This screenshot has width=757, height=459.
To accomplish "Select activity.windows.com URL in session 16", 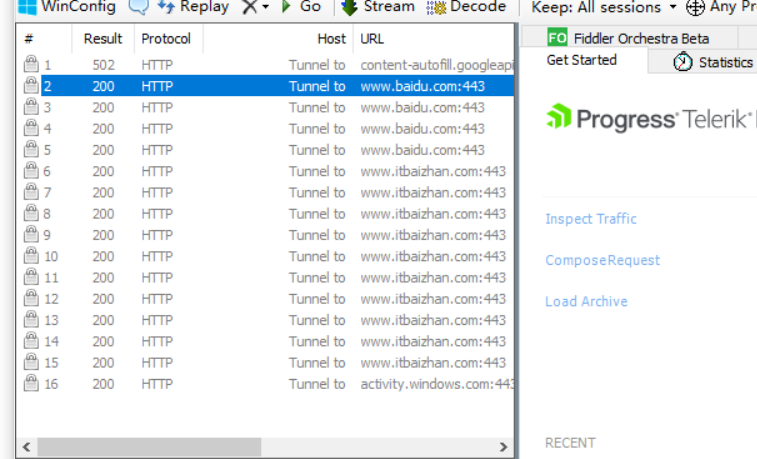I will tap(437, 384).
